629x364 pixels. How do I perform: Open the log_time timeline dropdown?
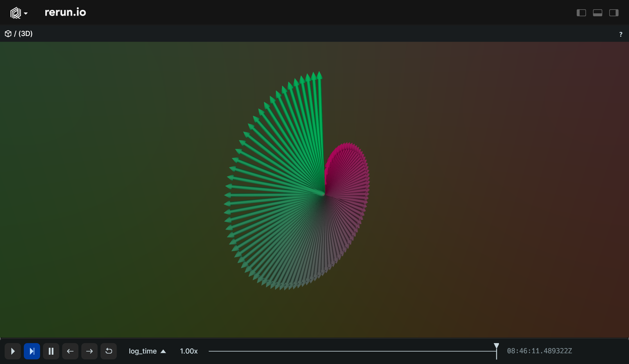[147, 351]
